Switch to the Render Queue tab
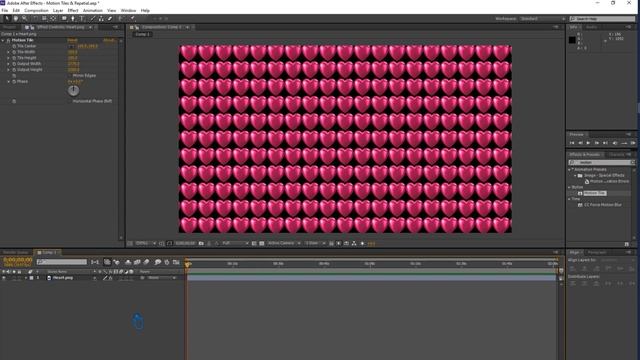Screen dimensions: 640x360 [16, 253]
